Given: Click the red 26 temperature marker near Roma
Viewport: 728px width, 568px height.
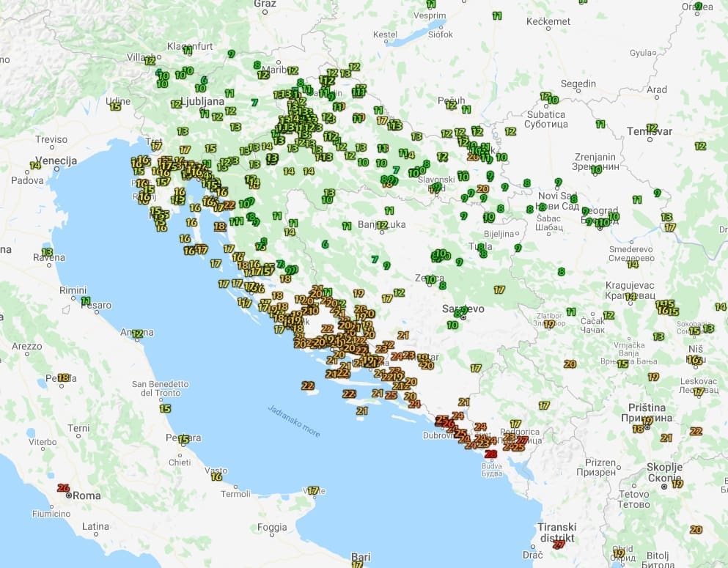Looking at the screenshot, I should click(63, 488).
